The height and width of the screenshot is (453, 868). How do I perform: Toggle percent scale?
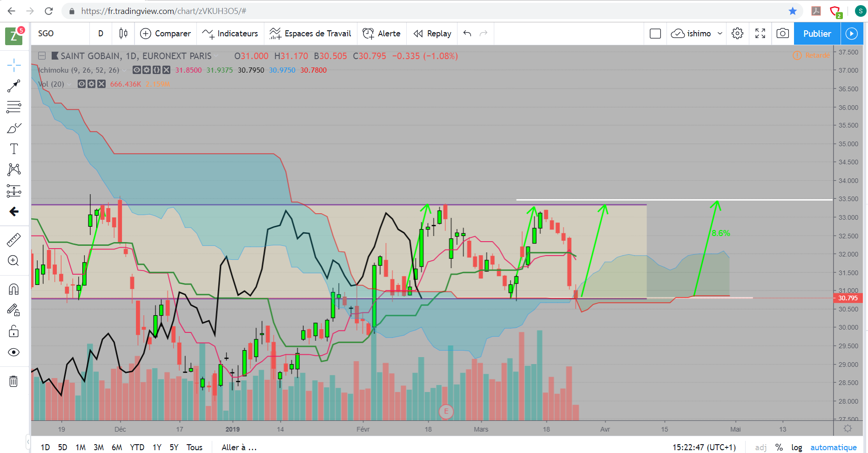click(779, 447)
